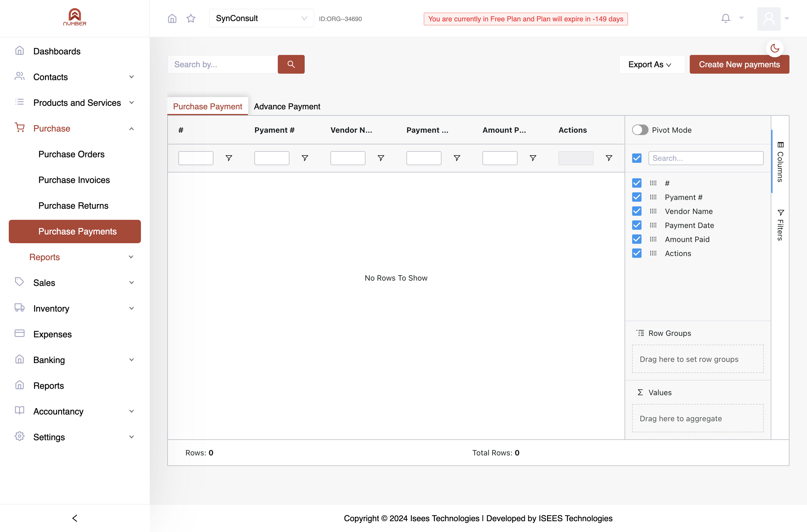Go to Purchase Invoices
Screen dimensions: 807x532
(74, 180)
